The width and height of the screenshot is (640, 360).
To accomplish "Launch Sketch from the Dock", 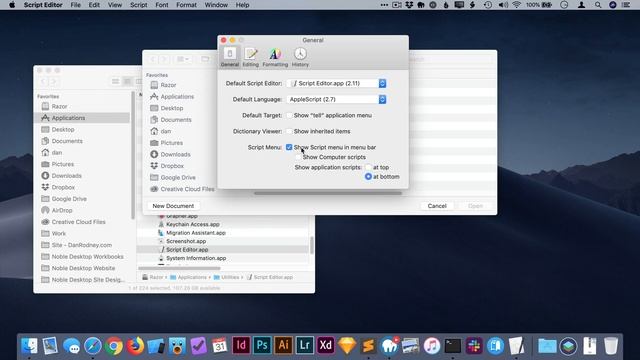I will pyautogui.click(x=347, y=346).
